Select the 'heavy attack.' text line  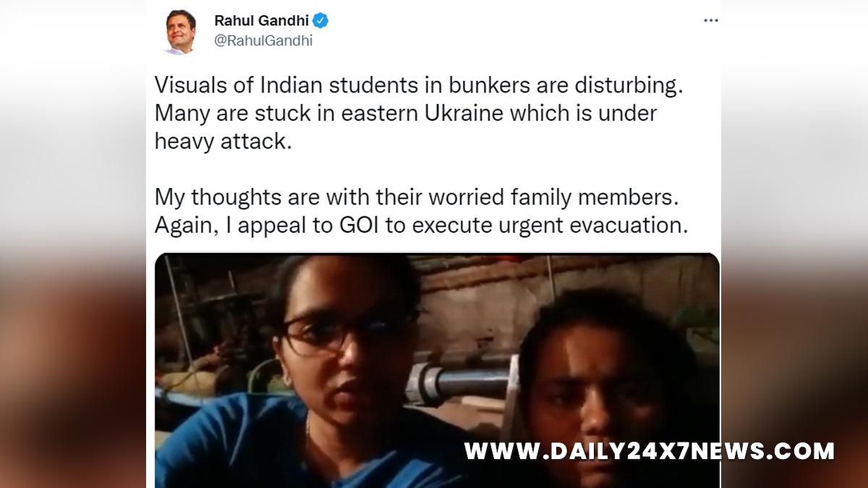click(223, 140)
